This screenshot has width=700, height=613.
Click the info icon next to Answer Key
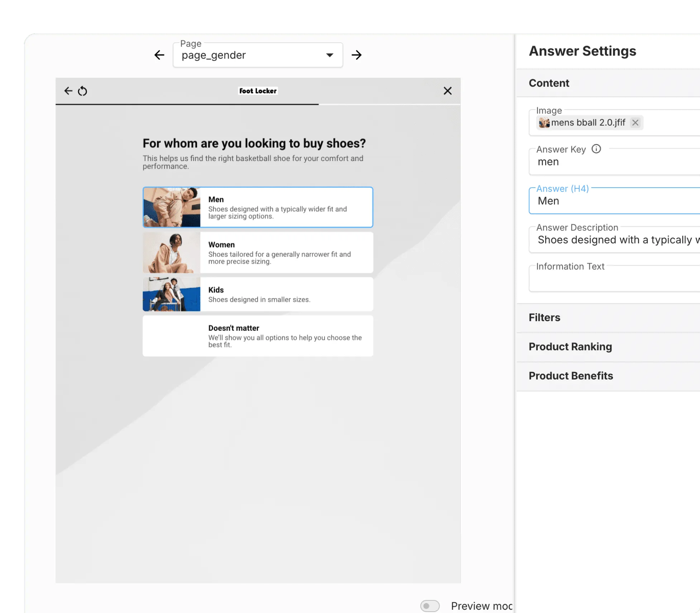(x=596, y=149)
